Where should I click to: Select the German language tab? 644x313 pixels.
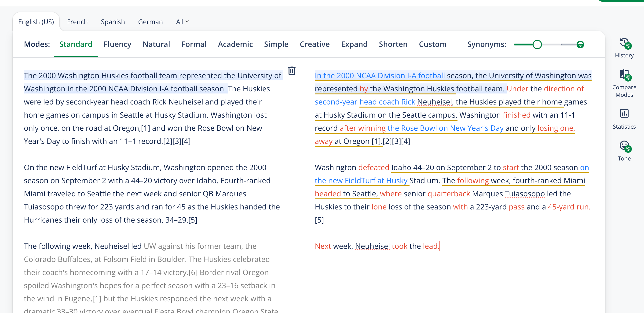coord(150,22)
